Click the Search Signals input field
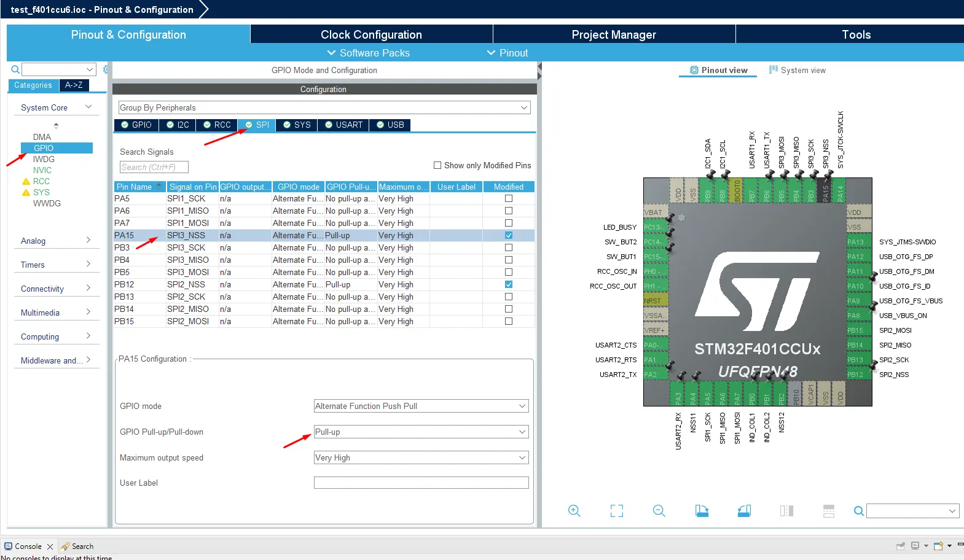 [154, 167]
